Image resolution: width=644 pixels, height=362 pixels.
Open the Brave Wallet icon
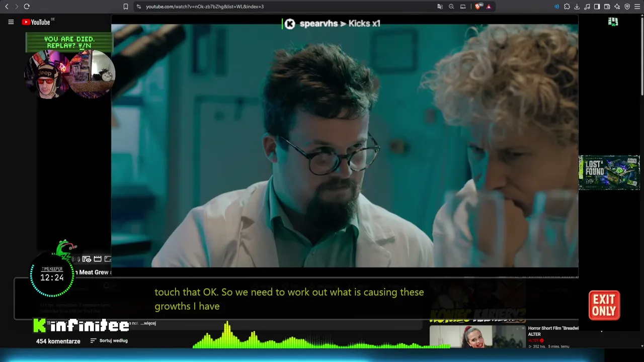607,7
